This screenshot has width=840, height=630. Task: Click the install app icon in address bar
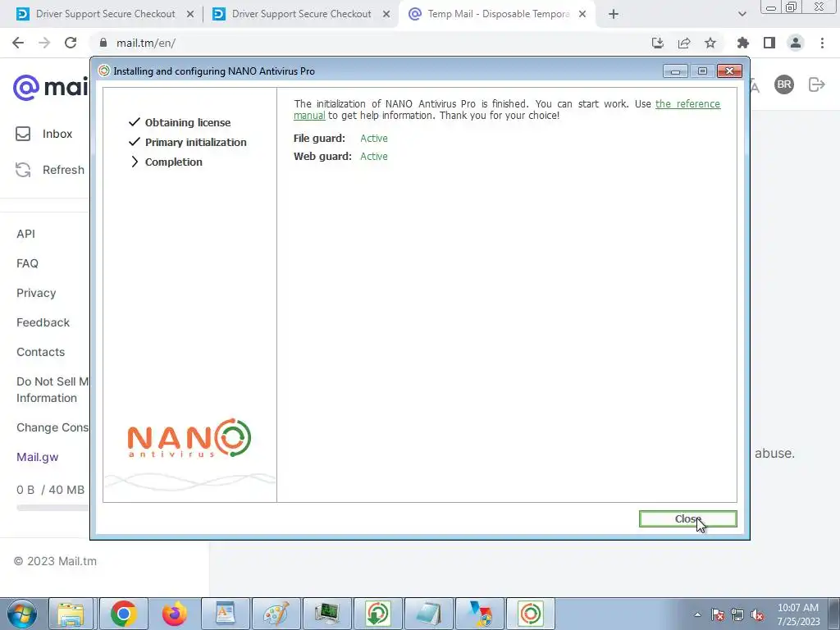(658, 43)
